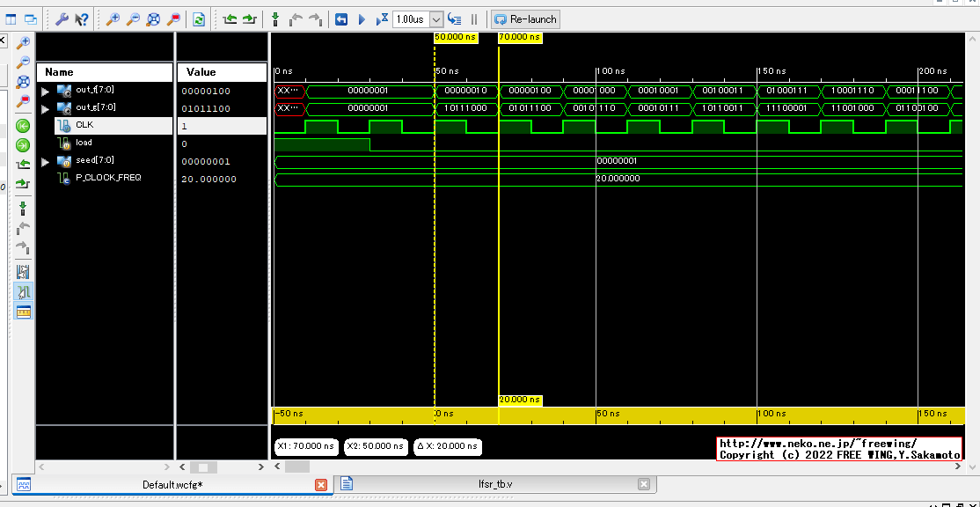
Task: Select the seed[7:0] signal
Action: click(95, 160)
